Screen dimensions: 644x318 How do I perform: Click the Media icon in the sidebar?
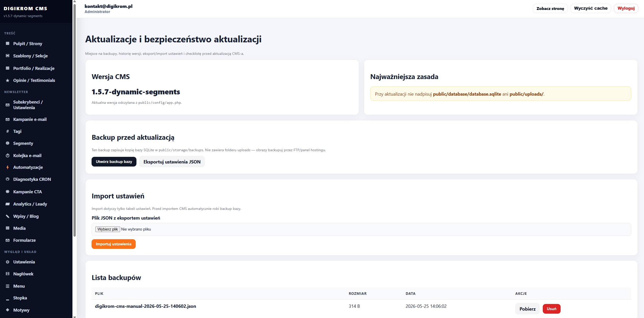click(x=8, y=228)
